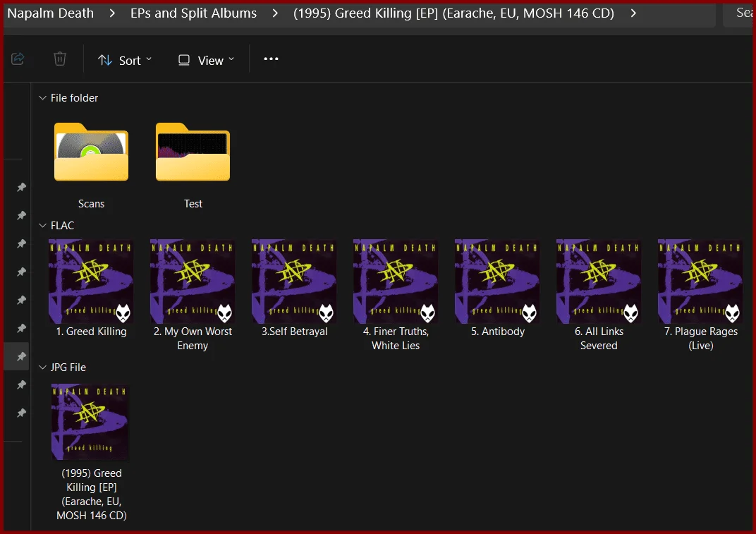The width and height of the screenshot is (756, 534).
Task: Collapse the File folder group
Action: (x=42, y=98)
